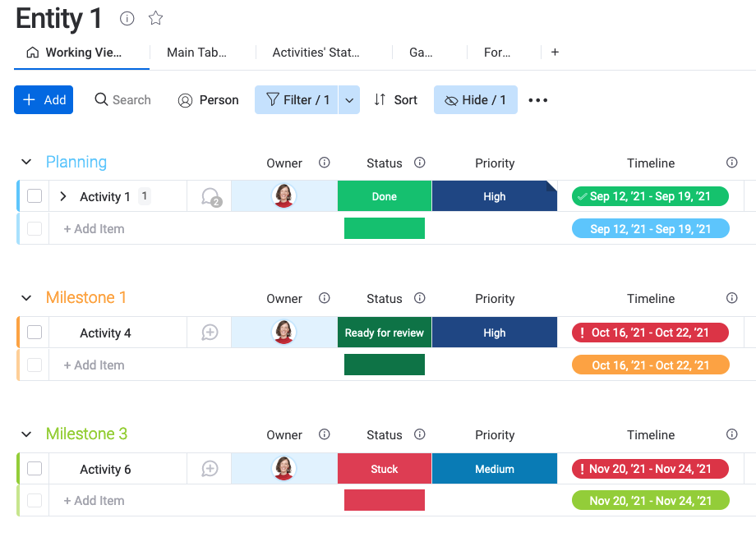Viewport: 756px width, 537px height.
Task: Switch to the Main Table tab
Action: (196, 53)
